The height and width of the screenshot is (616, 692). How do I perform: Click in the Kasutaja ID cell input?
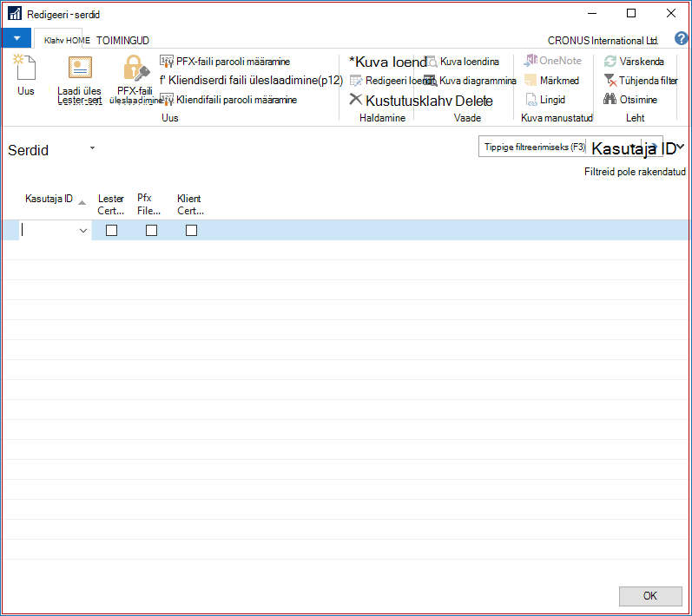[48, 230]
